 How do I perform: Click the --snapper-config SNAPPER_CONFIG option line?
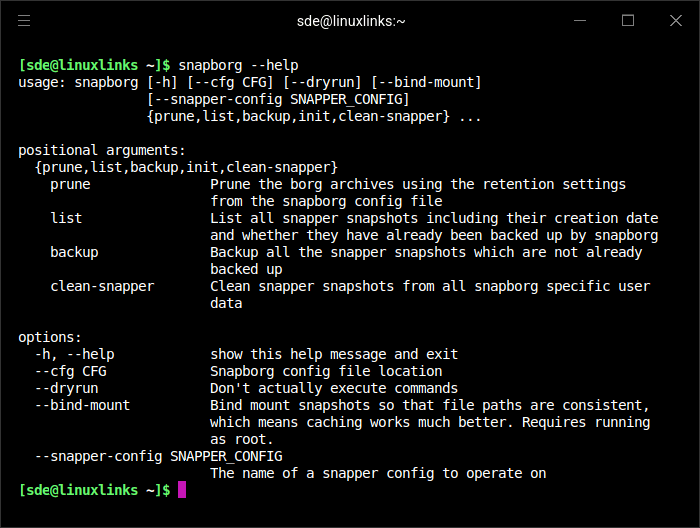(x=158, y=456)
